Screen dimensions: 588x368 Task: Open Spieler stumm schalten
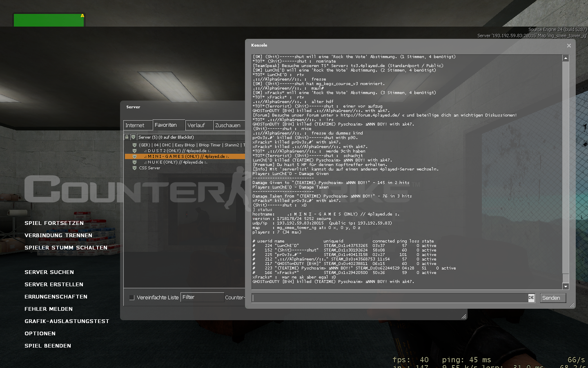point(66,248)
